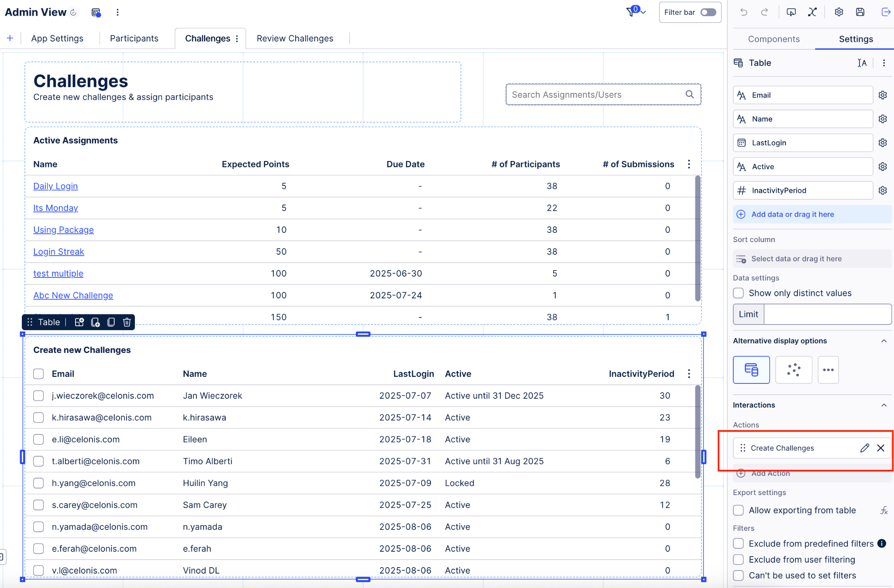The height and width of the screenshot is (588, 894).
Task: Toggle the Filter bar switch
Action: click(x=708, y=12)
